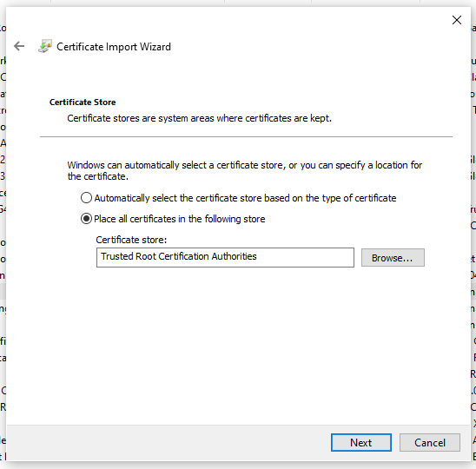This screenshot has height=469, width=476.
Task: Click 'Certificate stores are system areas' description
Action: point(199,118)
